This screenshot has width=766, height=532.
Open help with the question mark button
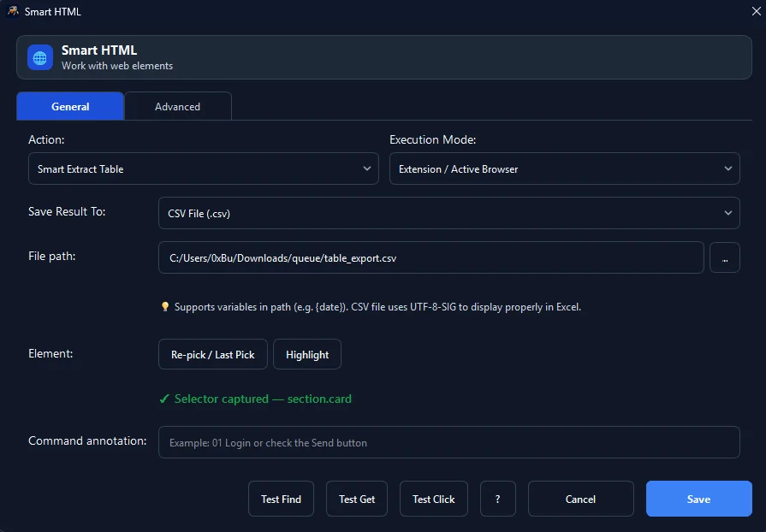click(x=498, y=499)
